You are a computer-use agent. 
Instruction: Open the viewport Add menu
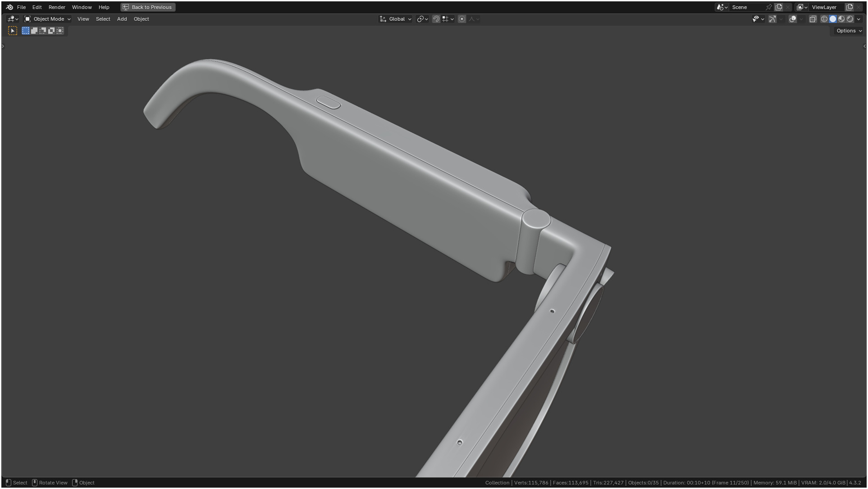(x=122, y=19)
